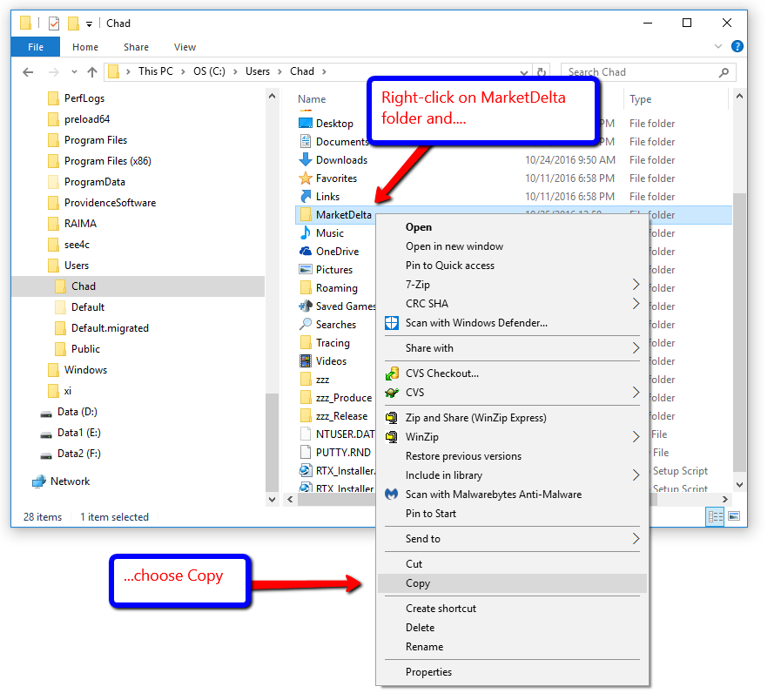Select Restore previous versions
Screen dimensions: 781x700
(512, 456)
